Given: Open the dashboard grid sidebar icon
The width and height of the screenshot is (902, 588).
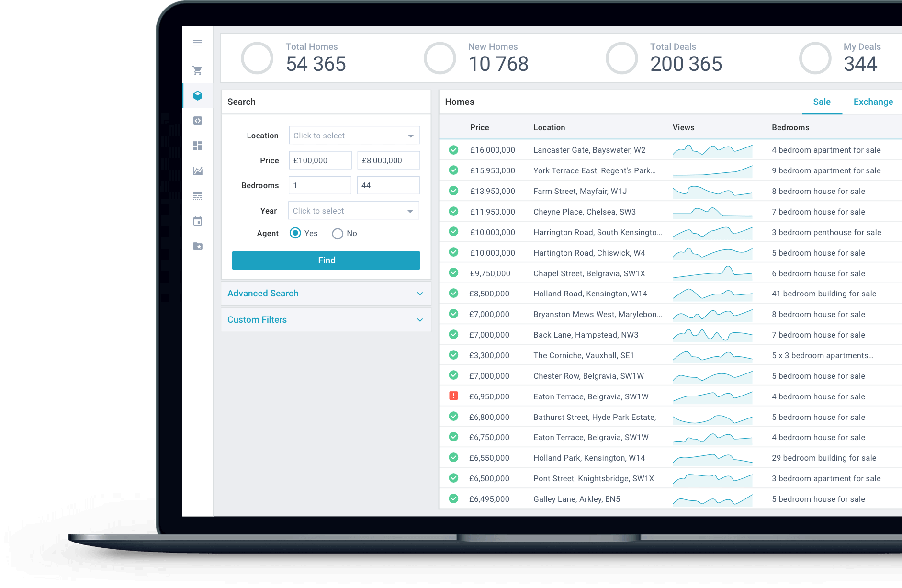Looking at the screenshot, I should 197,146.
